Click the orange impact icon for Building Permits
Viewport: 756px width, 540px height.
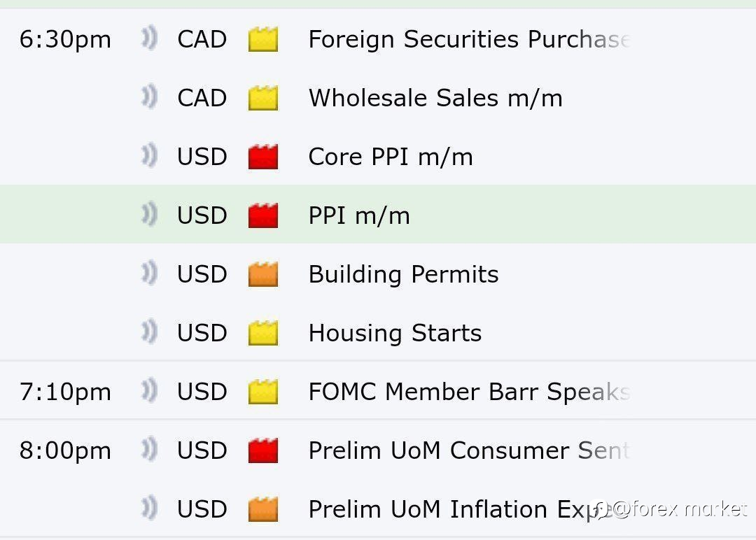point(263,273)
